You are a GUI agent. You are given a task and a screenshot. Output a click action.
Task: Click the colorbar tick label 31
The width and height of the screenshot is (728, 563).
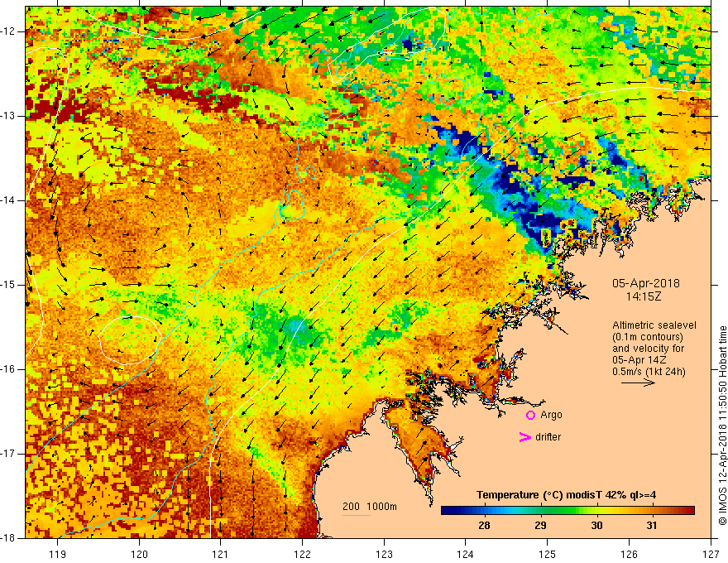pos(653,526)
